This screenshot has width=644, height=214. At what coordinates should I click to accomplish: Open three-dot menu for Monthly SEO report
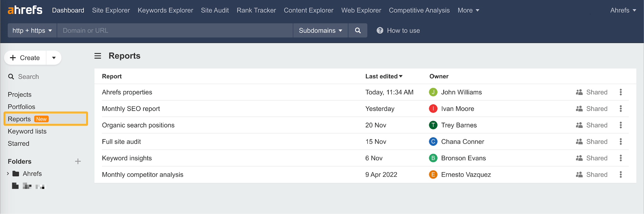620,109
